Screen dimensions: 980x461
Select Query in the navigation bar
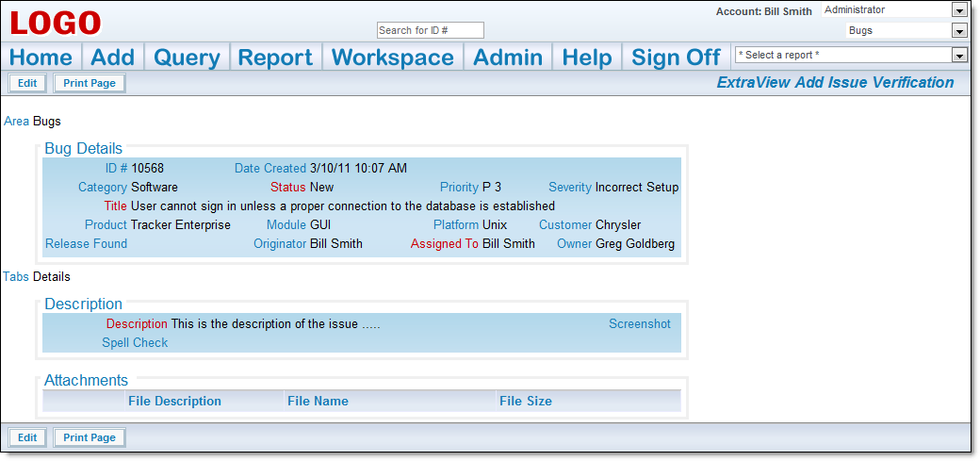[x=187, y=57]
